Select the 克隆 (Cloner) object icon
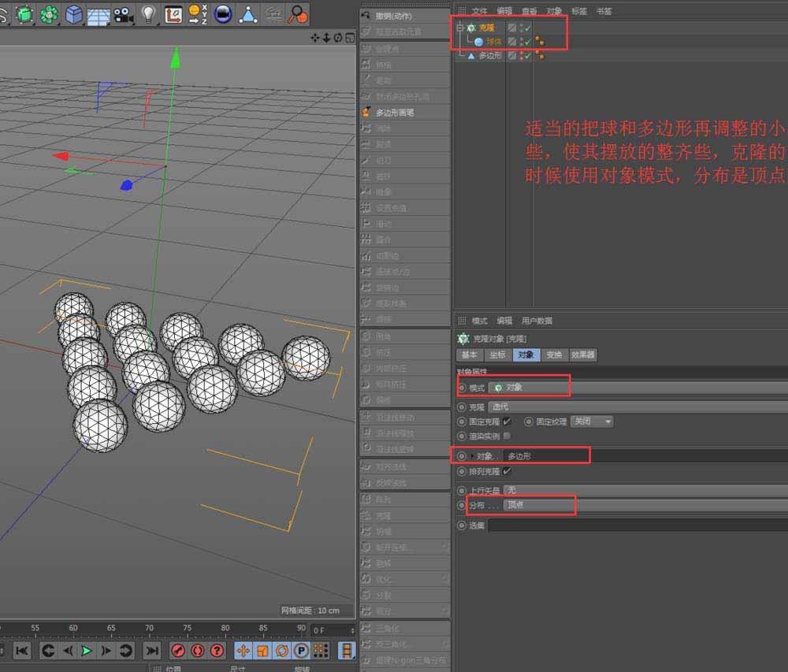788x672 pixels. coord(471,28)
